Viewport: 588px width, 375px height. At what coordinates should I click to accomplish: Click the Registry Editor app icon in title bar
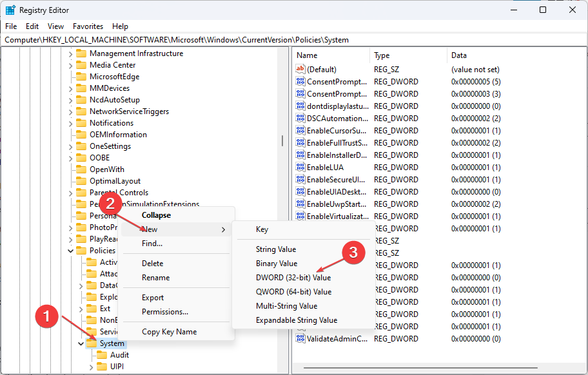pos(10,10)
